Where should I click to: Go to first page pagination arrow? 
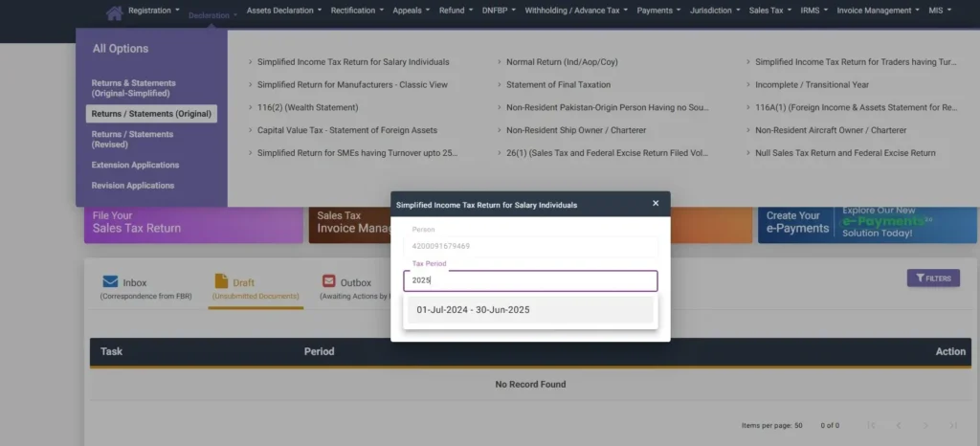[x=871, y=425]
